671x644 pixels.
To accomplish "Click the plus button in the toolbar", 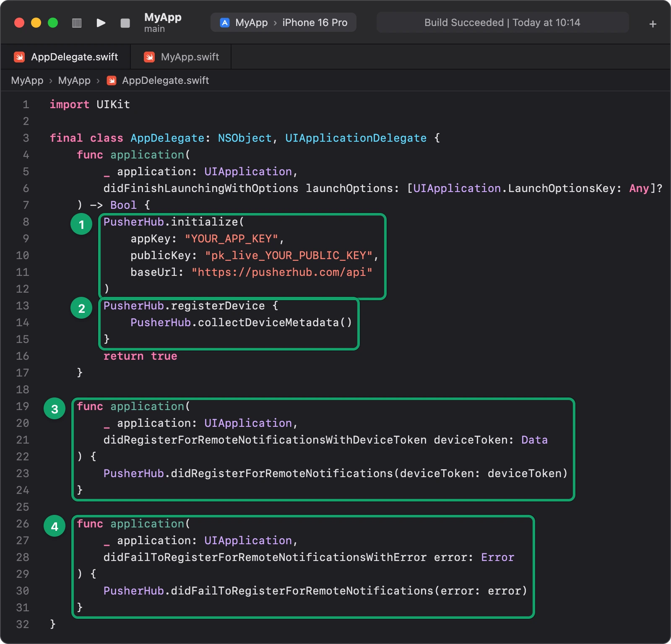I will 653,24.
